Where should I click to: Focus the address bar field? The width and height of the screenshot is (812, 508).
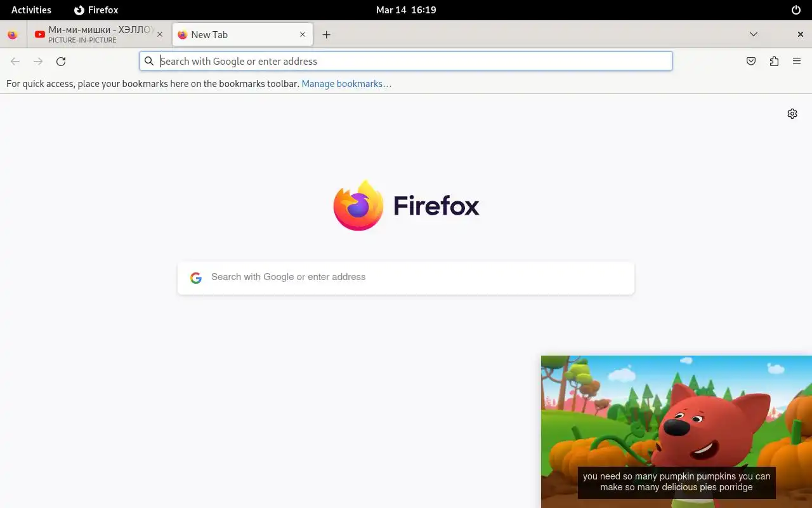tap(406, 61)
